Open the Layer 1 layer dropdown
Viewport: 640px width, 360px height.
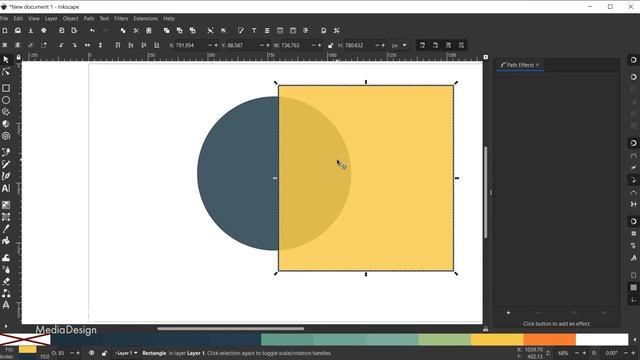126,353
